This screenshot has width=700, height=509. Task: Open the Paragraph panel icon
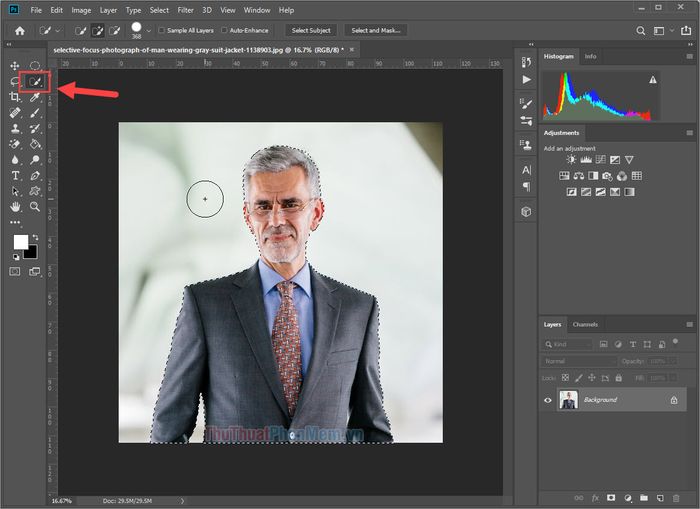[526, 186]
